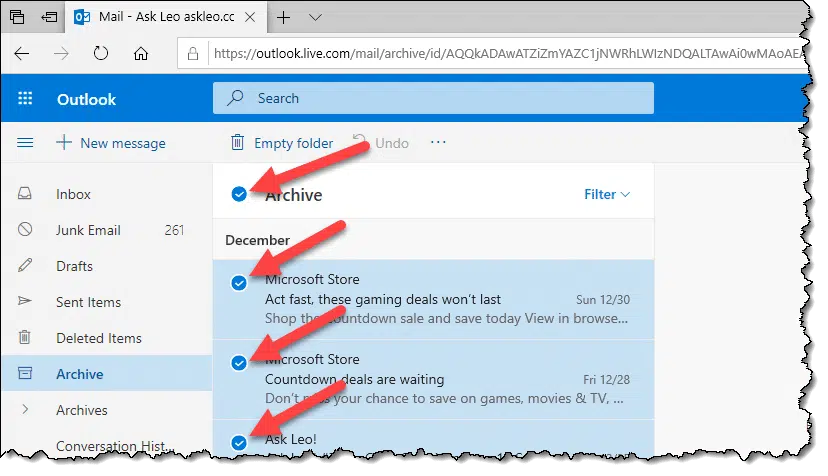
Task: Click the browser forward arrow
Action: (x=61, y=53)
